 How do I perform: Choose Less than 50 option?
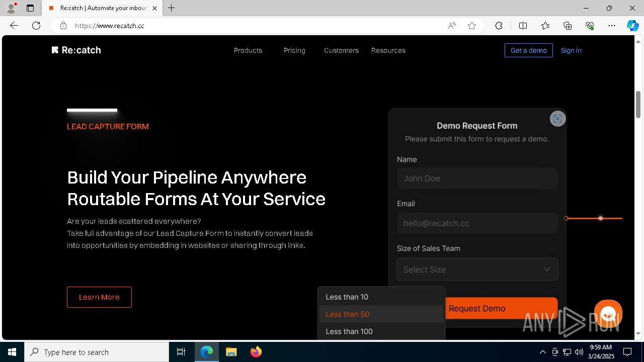point(381,314)
